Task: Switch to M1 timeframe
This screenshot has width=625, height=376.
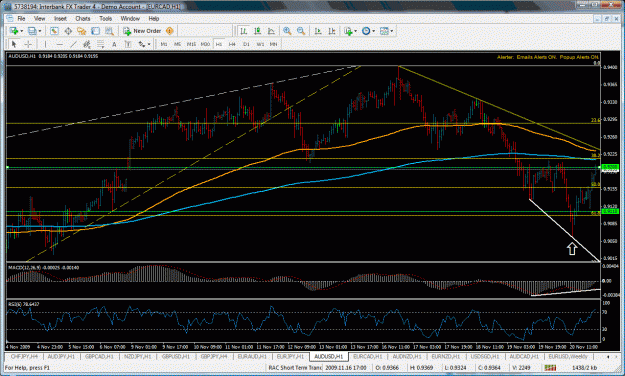Action: click(164, 44)
